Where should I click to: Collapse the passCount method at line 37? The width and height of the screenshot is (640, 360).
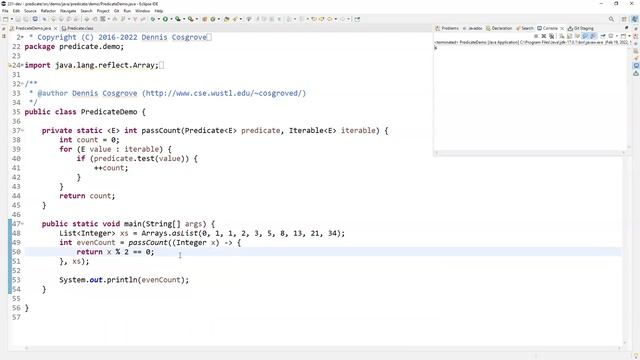click(22, 131)
